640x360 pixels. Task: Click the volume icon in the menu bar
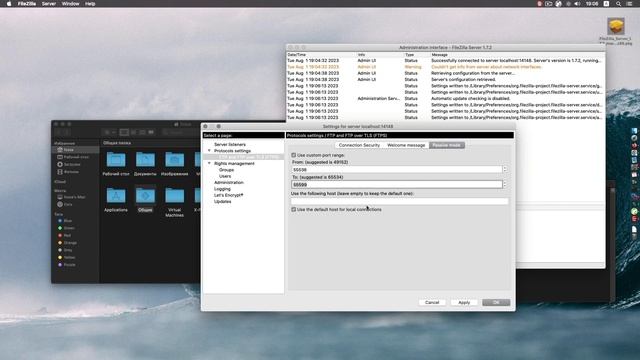577,4
